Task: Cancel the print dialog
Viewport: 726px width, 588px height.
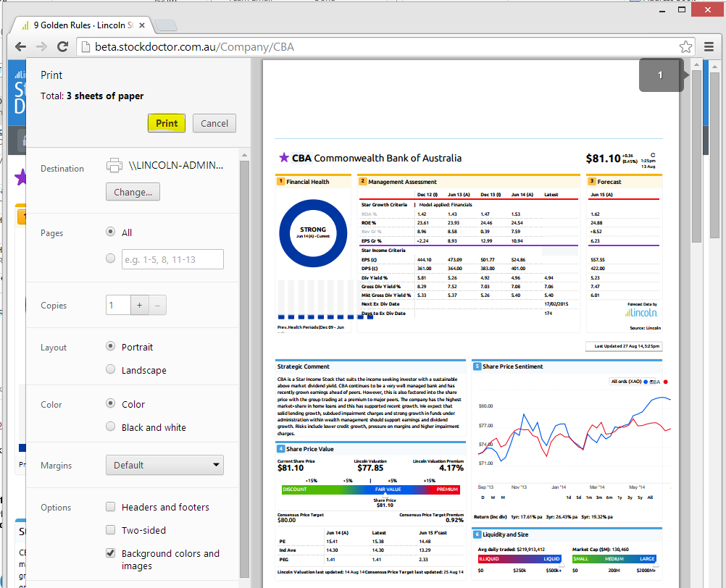Action: (214, 123)
